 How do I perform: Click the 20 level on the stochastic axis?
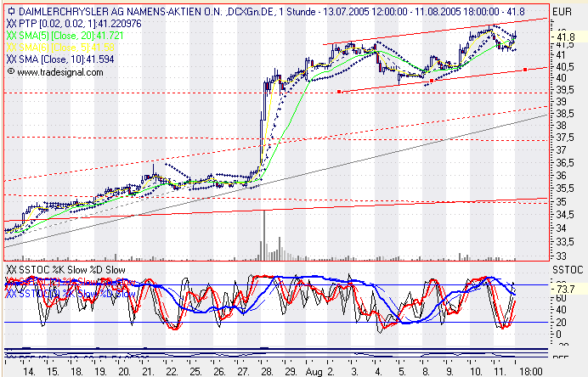562,323
